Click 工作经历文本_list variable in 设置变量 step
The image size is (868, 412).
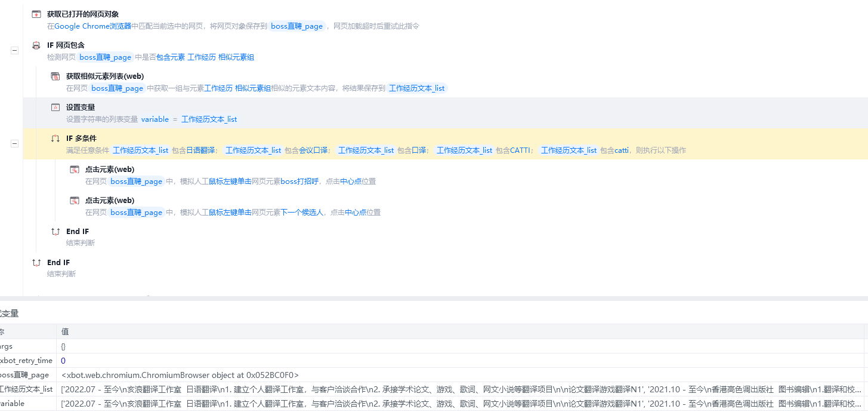point(209,119)
